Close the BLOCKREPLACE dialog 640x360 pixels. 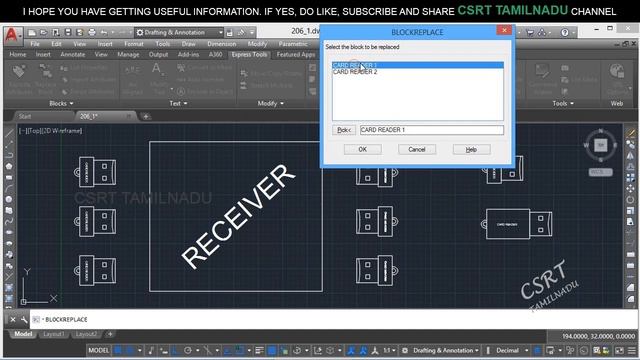tap(504, 30)
